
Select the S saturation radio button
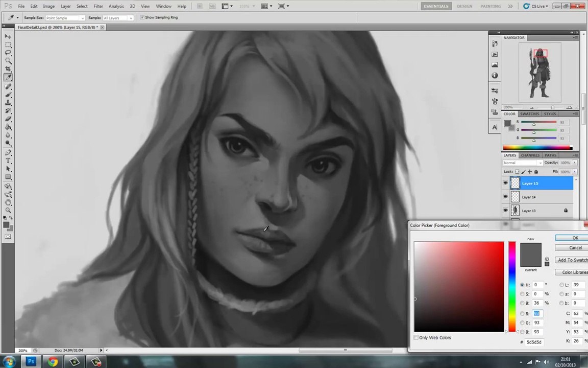click(522, 294)
